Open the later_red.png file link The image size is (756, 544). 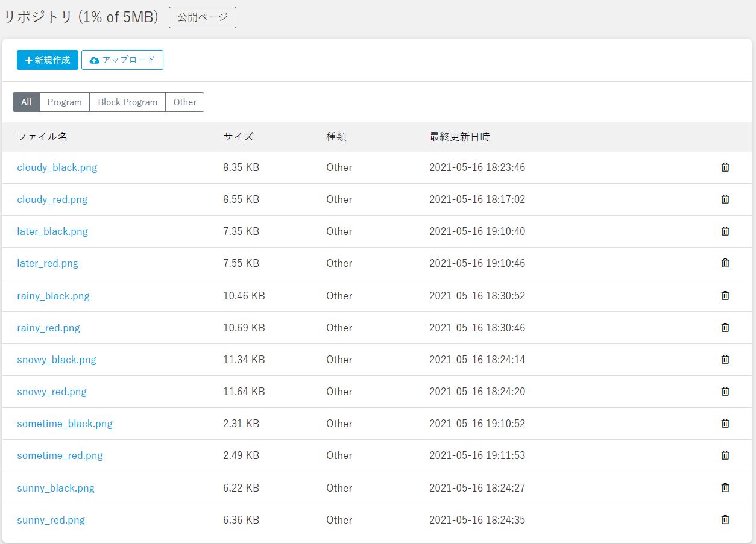pyautogui.click(x=48, y=263)
